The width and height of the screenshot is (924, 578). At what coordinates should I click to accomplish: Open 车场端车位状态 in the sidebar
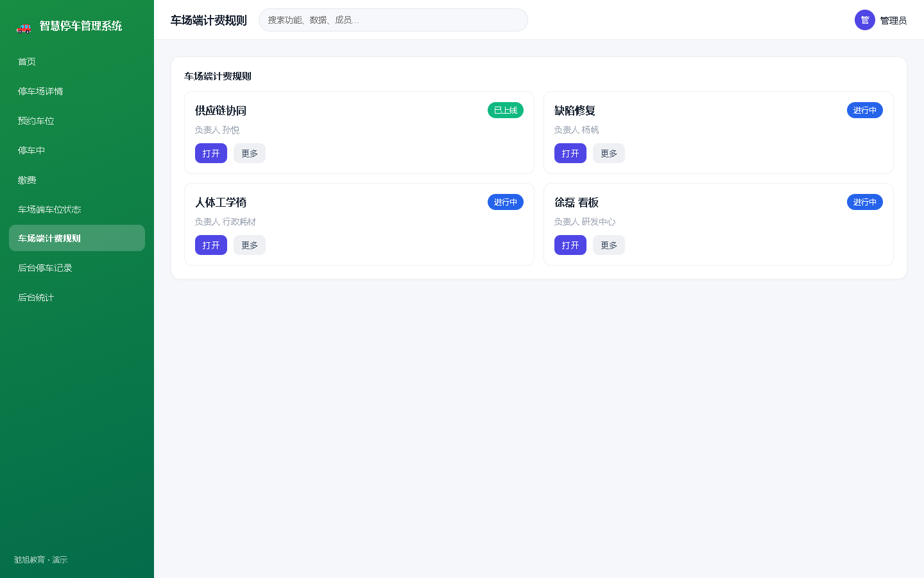pyautogui.click(x=77, y=209)
